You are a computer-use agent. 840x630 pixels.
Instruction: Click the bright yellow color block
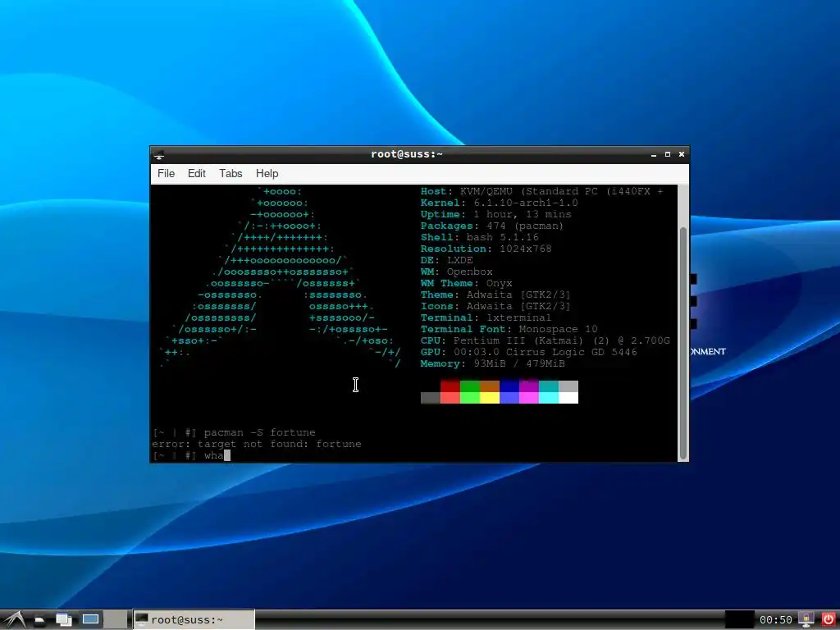(x=490, y=398)
